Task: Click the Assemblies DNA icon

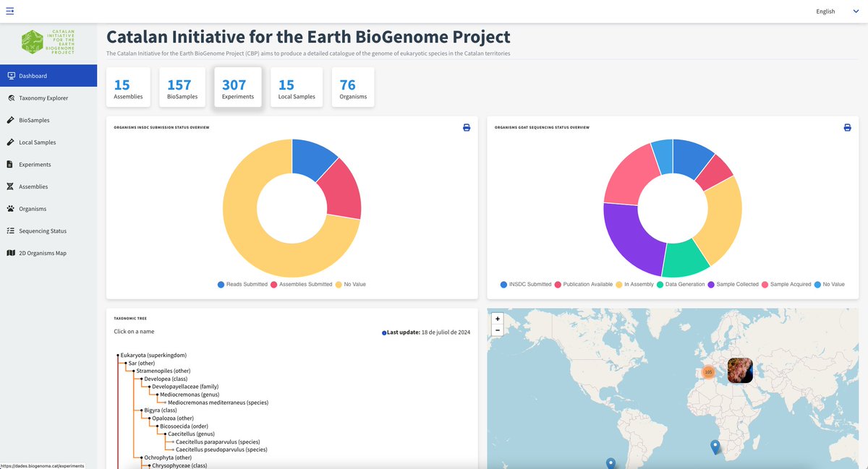Action: [10, 186]
